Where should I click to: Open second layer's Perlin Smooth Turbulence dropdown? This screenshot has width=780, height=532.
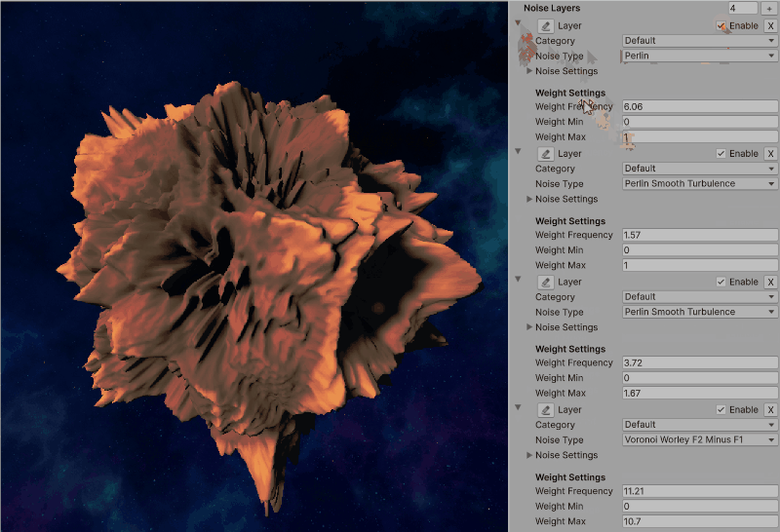click(699, 183)
